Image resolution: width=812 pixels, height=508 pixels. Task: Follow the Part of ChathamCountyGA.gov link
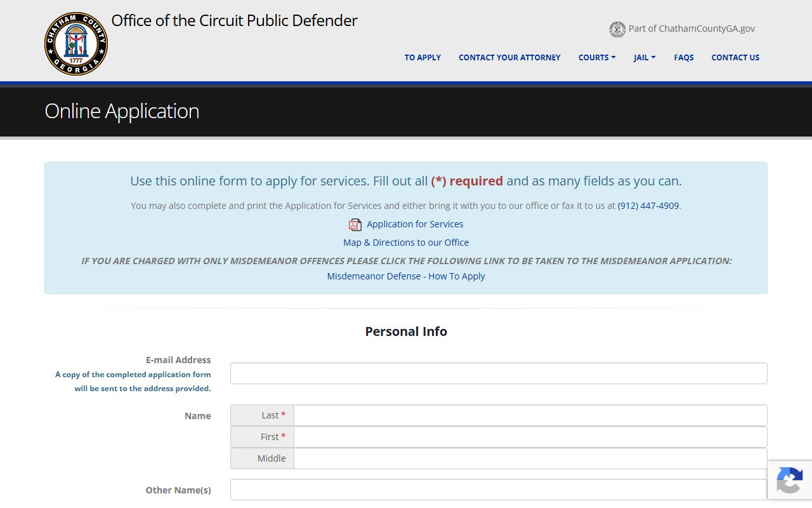click(691, 29)
